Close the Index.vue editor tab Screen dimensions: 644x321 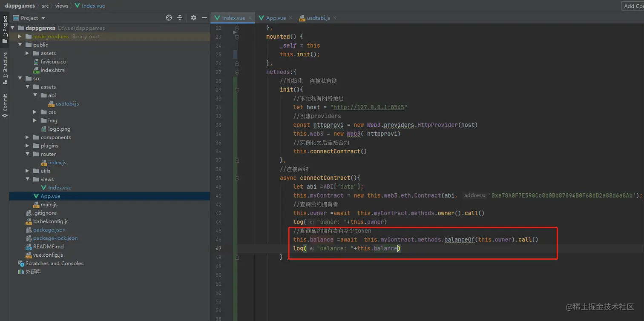point(250,18)
